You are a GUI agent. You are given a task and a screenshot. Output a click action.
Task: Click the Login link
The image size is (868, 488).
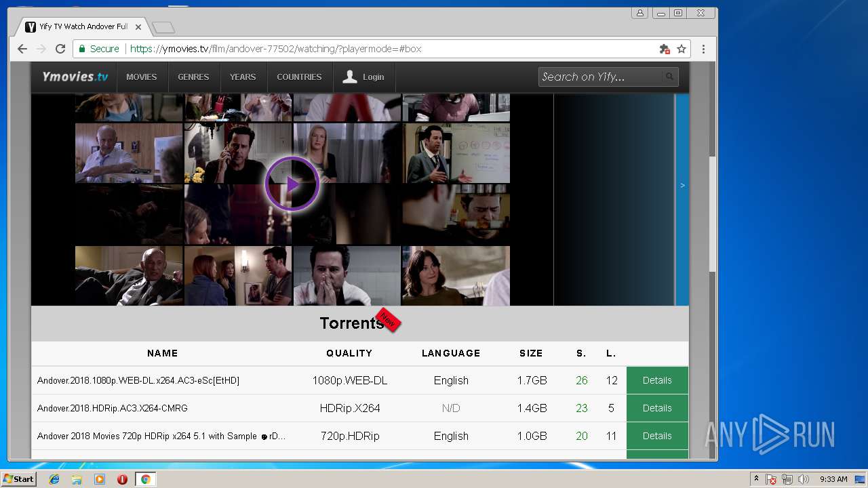[363, 77]
